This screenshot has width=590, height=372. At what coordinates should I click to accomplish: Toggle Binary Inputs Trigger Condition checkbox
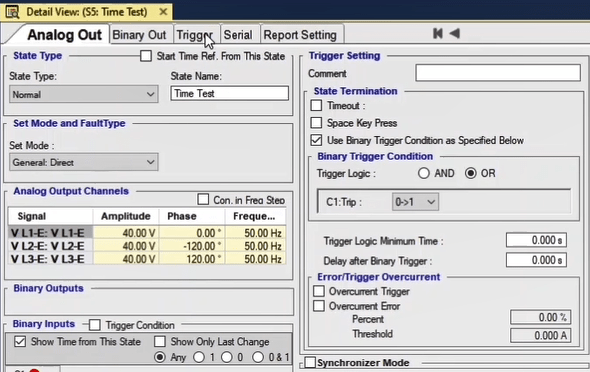(95, 325)
